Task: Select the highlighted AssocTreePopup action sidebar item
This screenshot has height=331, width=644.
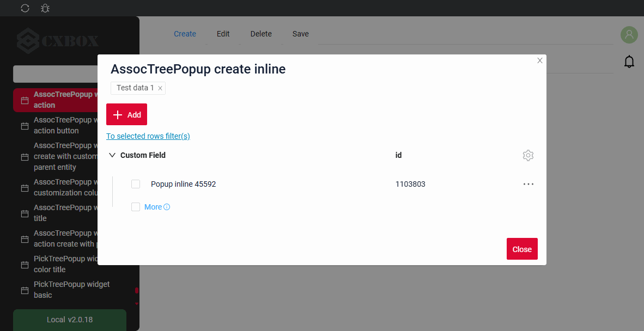Action: click(x=56, y=100)
